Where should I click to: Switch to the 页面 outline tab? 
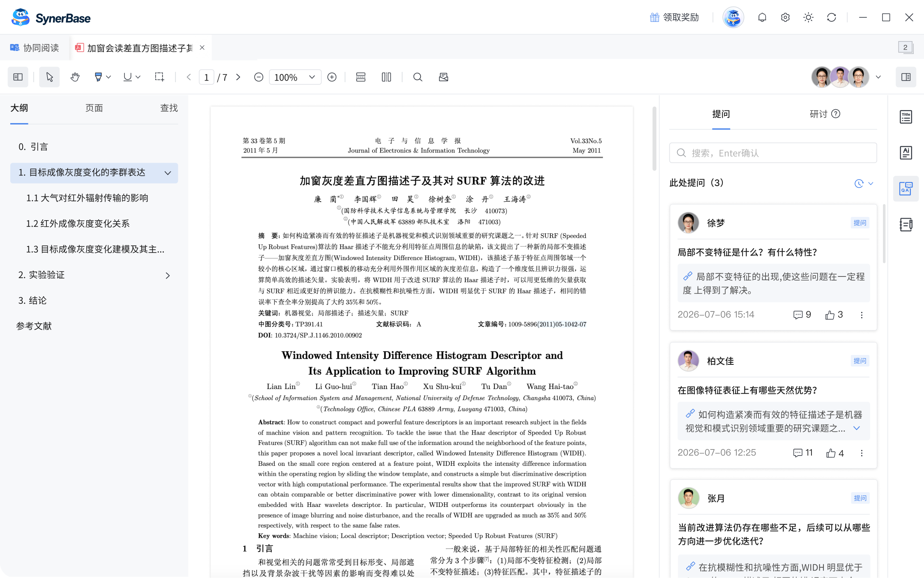(x=94, y=108)
